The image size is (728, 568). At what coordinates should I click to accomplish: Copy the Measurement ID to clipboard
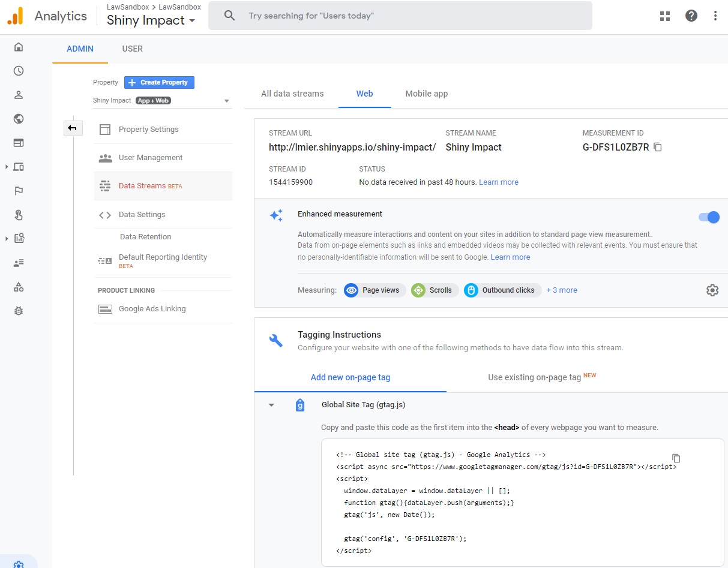click(658, 147)
